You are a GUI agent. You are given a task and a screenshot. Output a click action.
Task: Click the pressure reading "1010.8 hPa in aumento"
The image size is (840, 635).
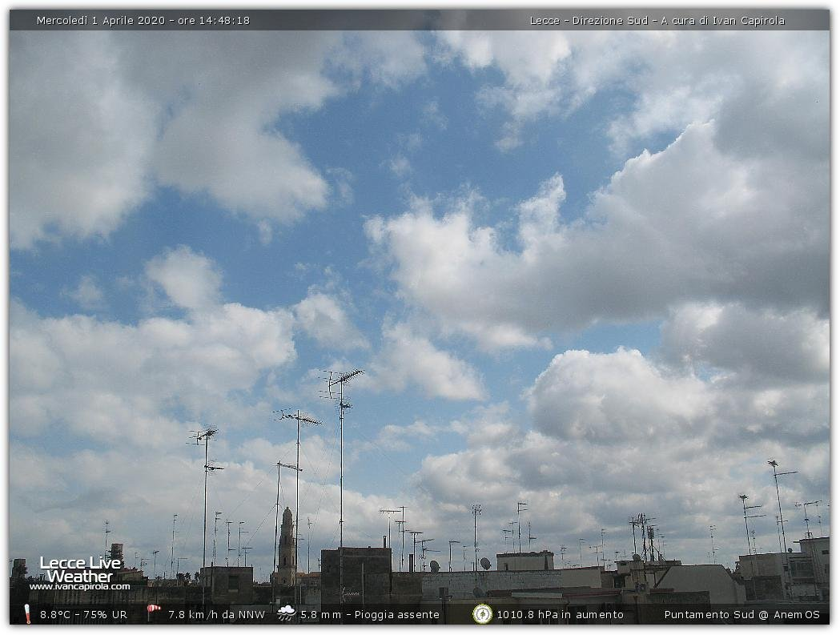pyautogui.click(x=561, y=615)
